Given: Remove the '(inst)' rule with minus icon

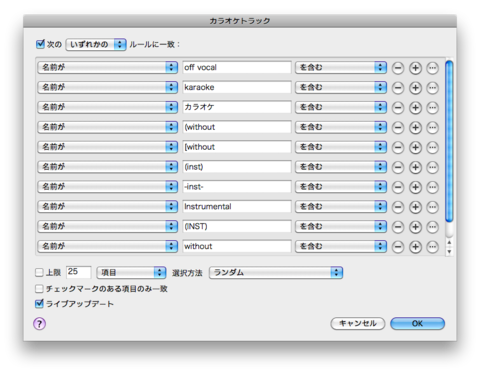Looking at the screenshot, I should click(398, 167).
